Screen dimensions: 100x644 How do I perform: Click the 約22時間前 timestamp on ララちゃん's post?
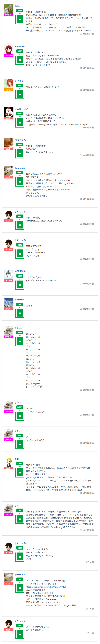pos(87,155)
